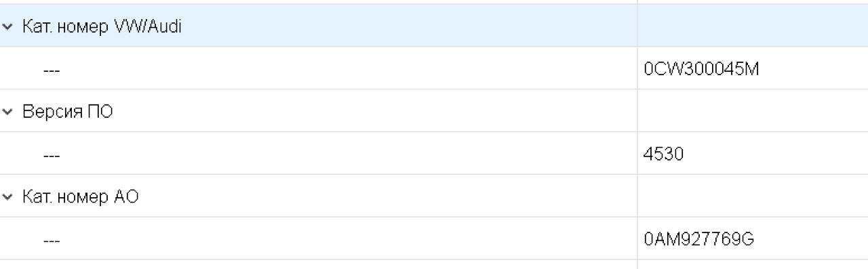
Task: Click empty value cell beside Кат. номер АО
Action: pyautogui.click(x=753, y=196)
